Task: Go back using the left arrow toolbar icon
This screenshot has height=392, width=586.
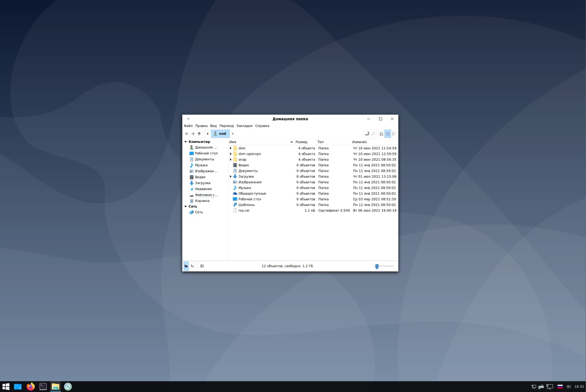Action: [187, 134]
